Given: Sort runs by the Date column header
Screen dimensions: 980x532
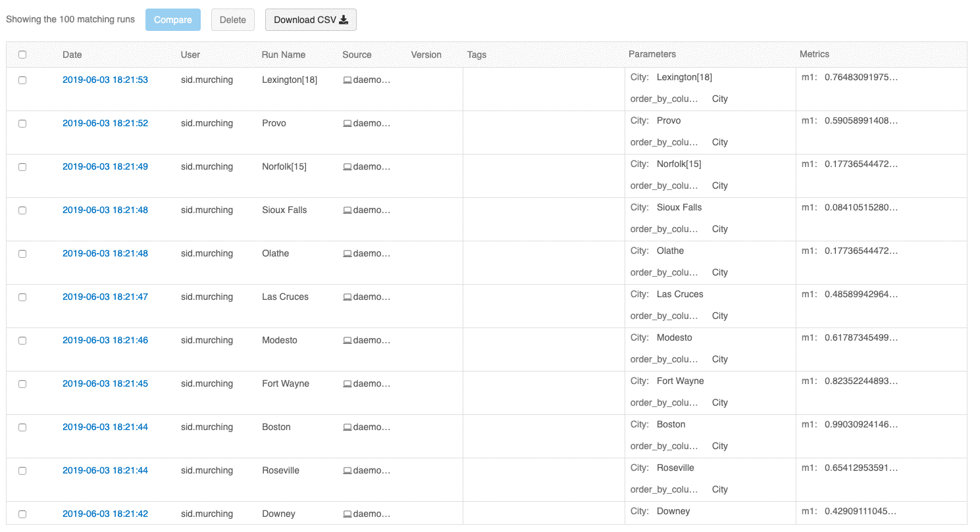Looking at the screenshot, I should [x=72, y=55].
